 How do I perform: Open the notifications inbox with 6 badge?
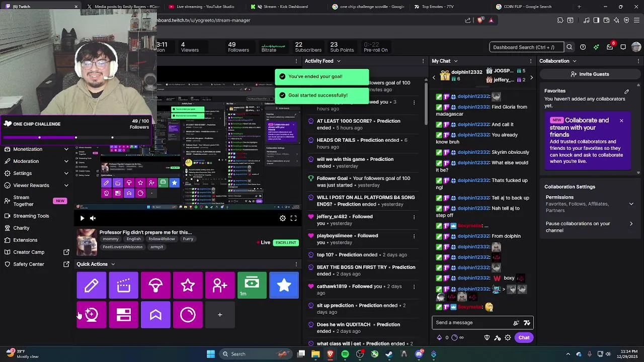[x=610, y=47]
